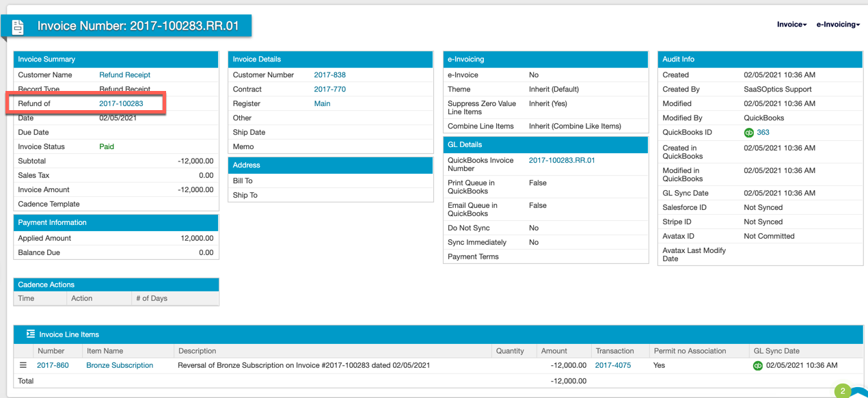Open QuickBooks ID 363 link
This screenshot has width=868, height=398.
click(763, 133)
